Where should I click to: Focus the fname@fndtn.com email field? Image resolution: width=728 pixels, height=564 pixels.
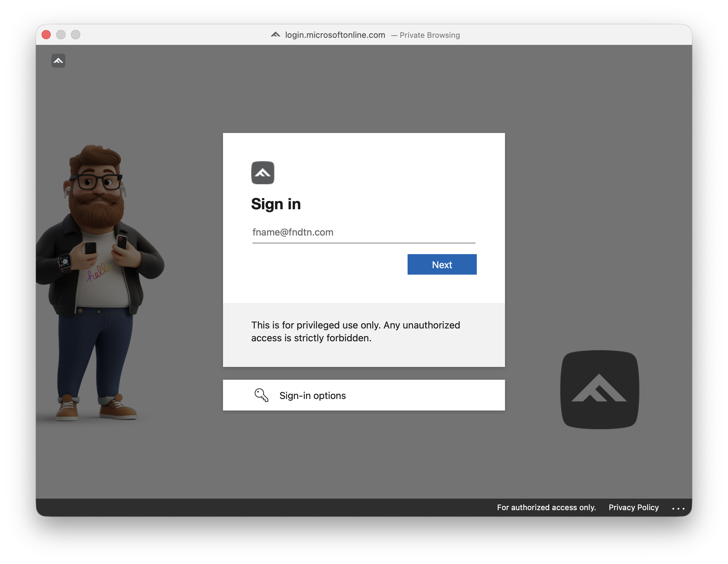click(x=363, y=232)
